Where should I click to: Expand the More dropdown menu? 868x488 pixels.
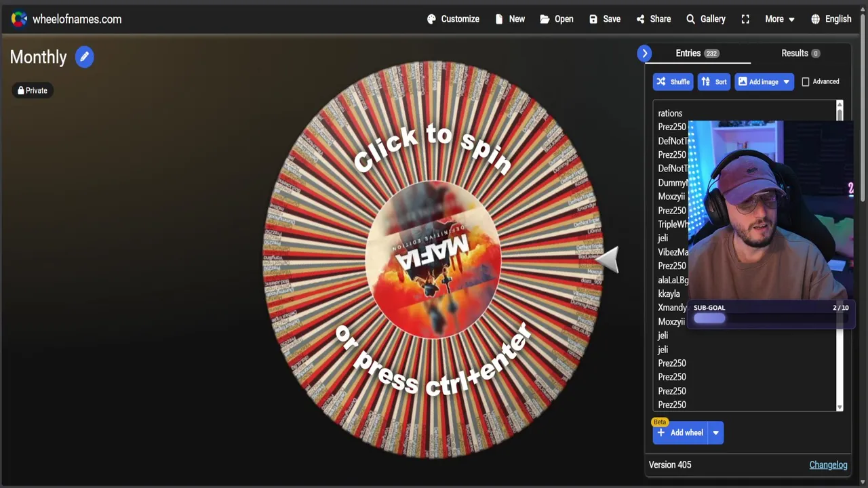click(x=779, y=19)
